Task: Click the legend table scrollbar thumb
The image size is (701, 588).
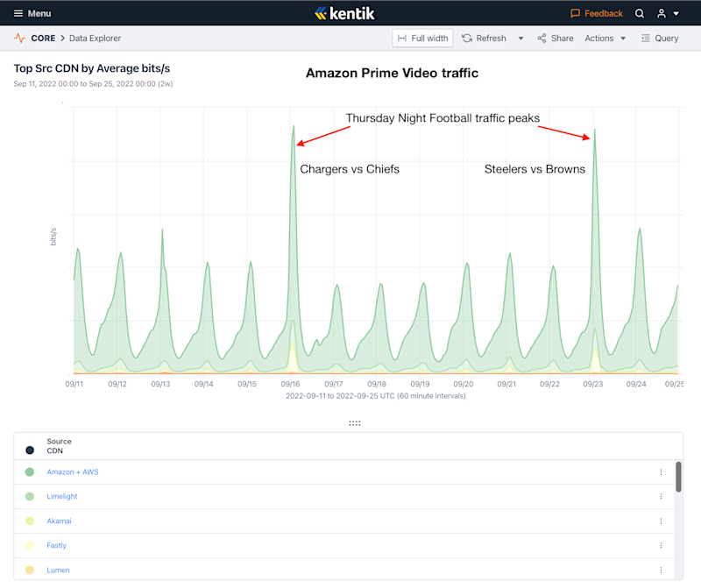Action: pos(678,477)
